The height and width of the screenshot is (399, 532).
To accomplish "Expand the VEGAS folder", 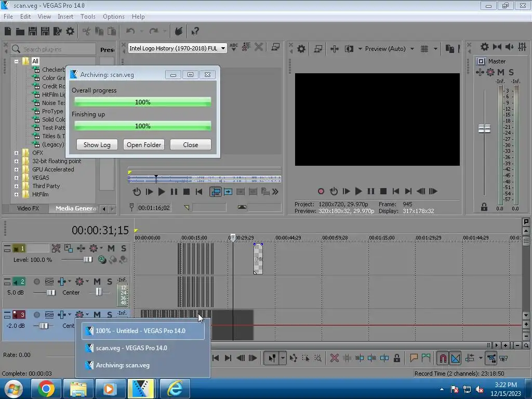I will 16,178.
